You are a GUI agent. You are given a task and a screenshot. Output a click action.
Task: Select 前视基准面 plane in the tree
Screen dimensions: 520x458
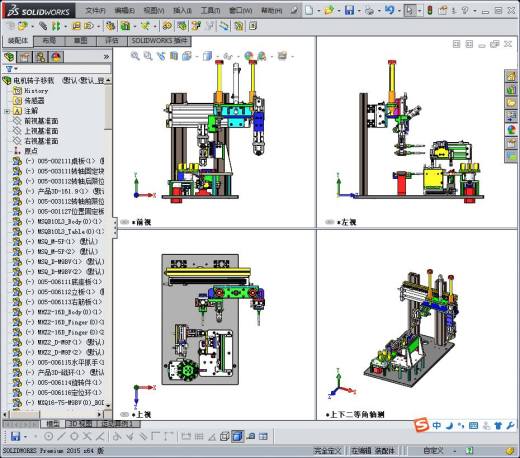[41, 121]
